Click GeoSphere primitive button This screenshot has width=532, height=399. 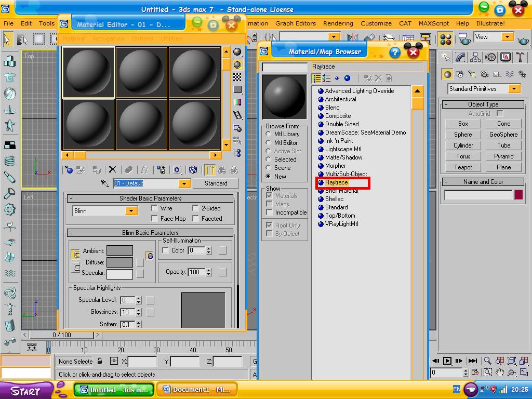click(x=503, y=135)
